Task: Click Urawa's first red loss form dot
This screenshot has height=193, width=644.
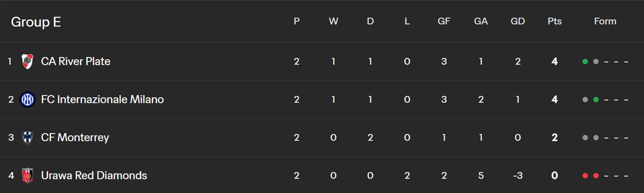Action: coord(585,176)
